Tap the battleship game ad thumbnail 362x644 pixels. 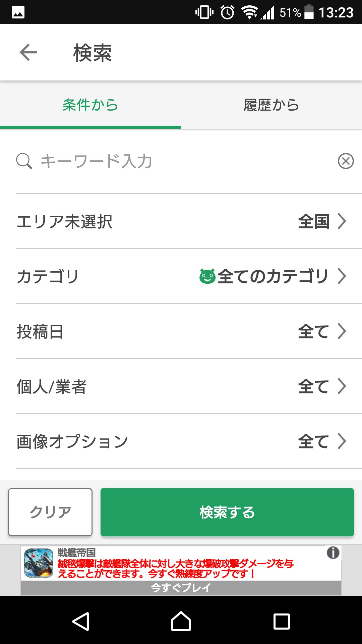[39, 563]
